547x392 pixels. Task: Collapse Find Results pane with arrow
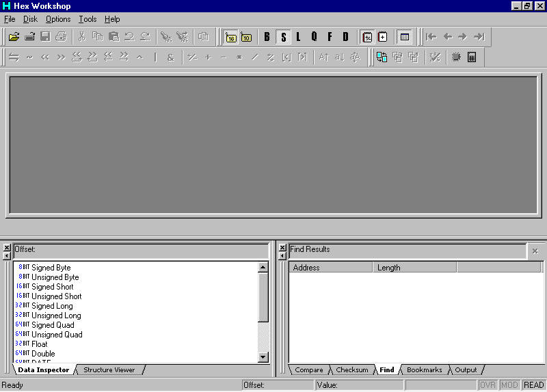coord(282,256)
